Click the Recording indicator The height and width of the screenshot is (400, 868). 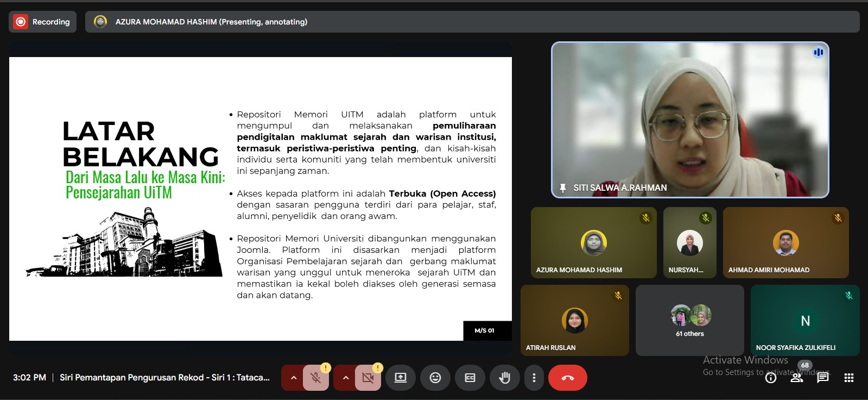coord(43,22)
